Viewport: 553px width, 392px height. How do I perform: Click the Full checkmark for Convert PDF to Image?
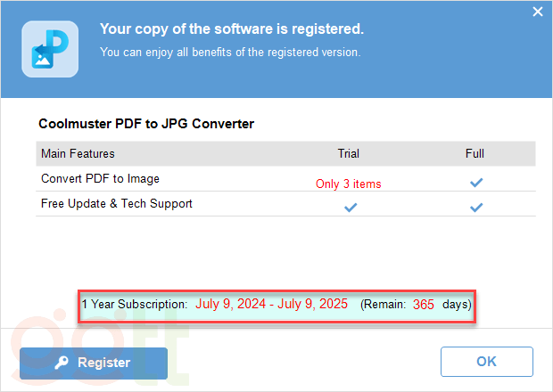(476, 182)
